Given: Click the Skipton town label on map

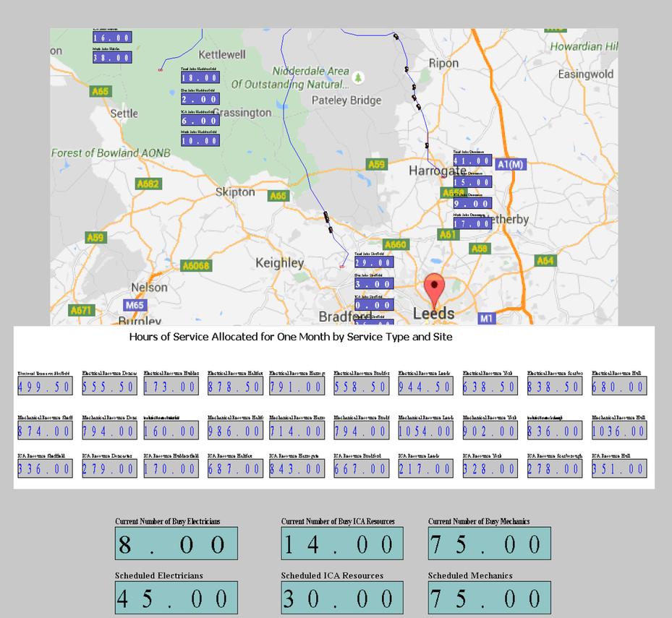Looking at the screenshot, I should point(235,192).
